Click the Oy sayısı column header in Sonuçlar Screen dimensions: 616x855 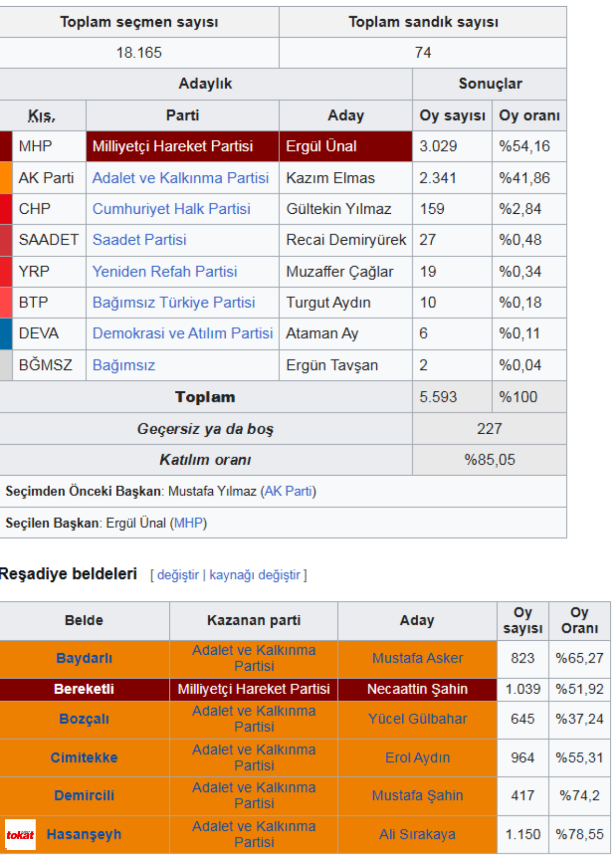coord(452,116)
